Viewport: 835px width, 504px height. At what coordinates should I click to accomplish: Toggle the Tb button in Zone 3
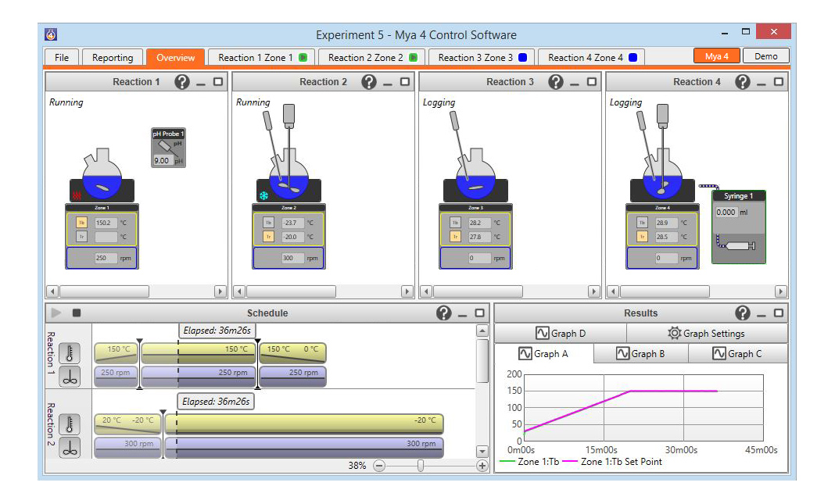pos(455,222)
